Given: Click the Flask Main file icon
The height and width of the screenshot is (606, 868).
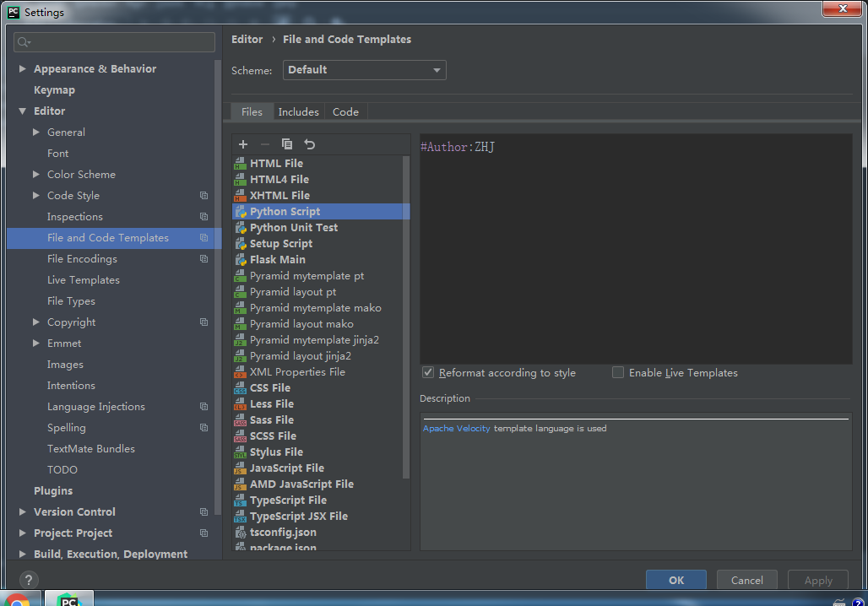Looking at the screenshot, I should 241,260.
